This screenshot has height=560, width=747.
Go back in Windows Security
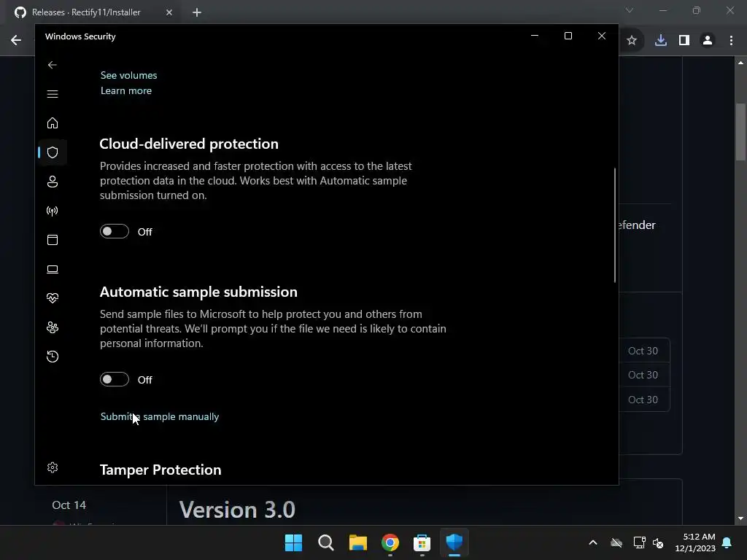click(53, 65)
